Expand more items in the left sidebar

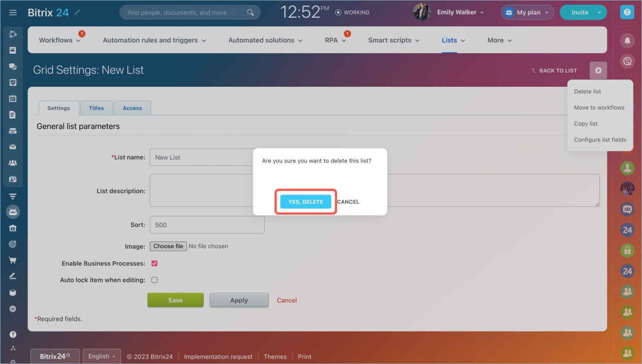13,309
